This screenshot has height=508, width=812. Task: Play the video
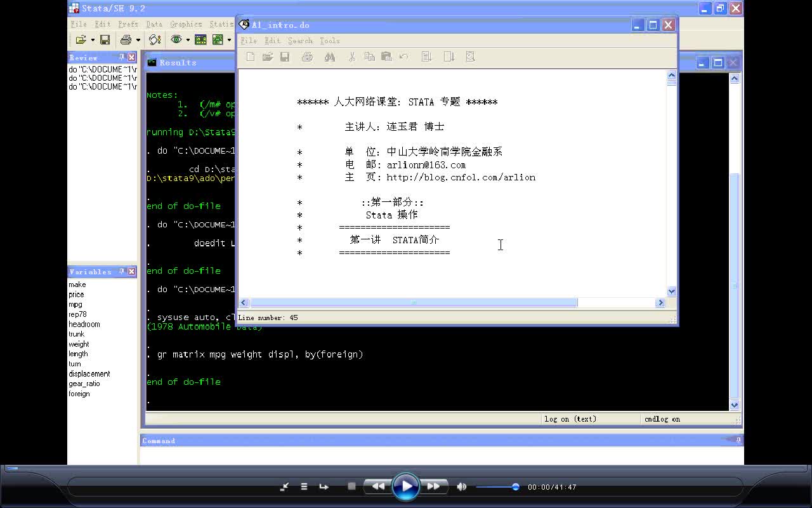(x=406, y=487)
